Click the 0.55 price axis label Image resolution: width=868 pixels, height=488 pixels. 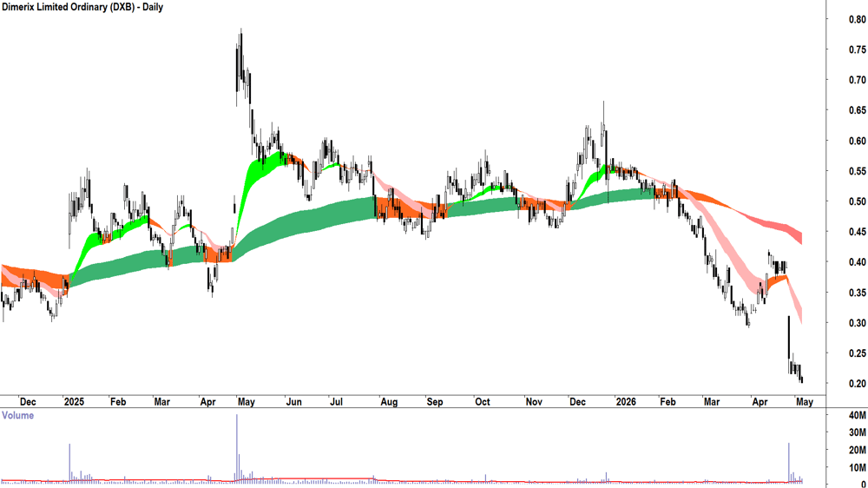pyautogui.click(x=857, y=172)
